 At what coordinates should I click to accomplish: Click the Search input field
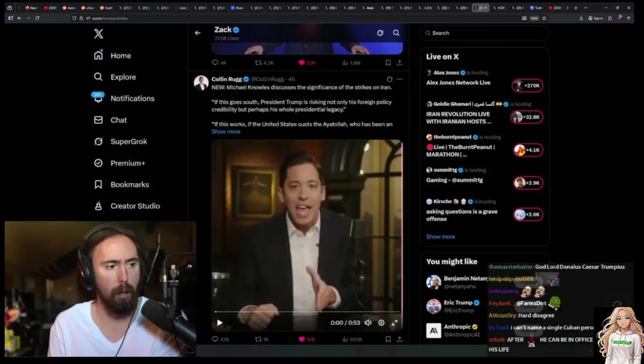pyautogui.click(x=485, y=33)
